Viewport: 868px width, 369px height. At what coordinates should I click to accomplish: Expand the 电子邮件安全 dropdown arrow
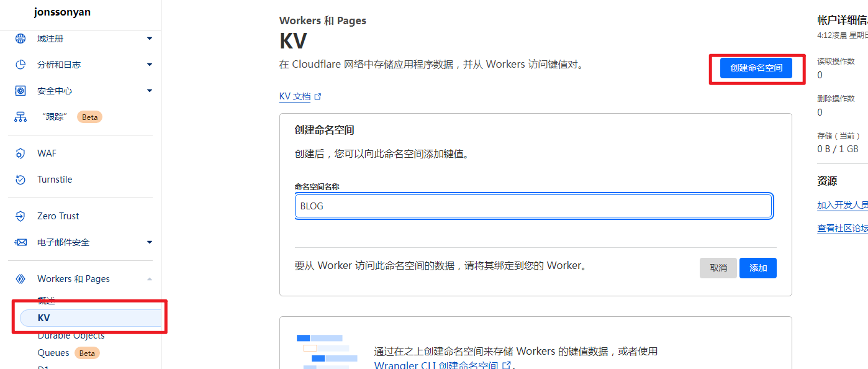click(x=150, y=242)
